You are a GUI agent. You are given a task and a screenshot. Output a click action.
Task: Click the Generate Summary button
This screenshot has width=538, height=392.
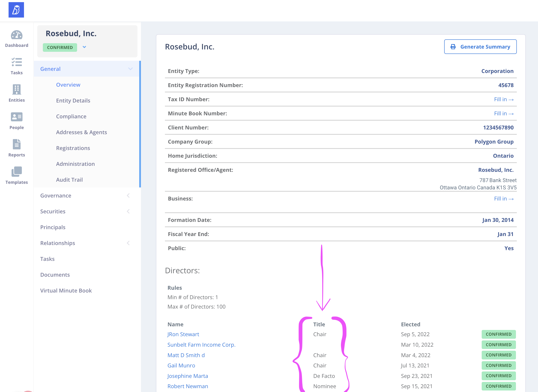tap(480, 47)
